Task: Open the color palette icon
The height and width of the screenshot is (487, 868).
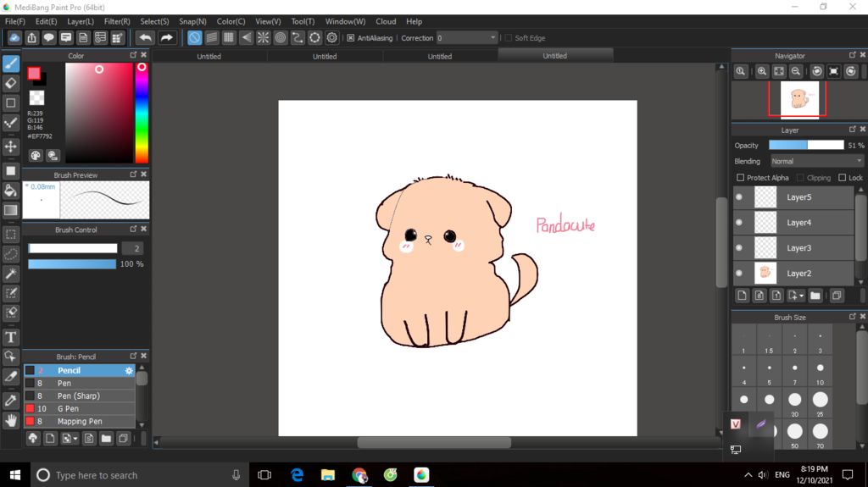Action: coord(36,156)
